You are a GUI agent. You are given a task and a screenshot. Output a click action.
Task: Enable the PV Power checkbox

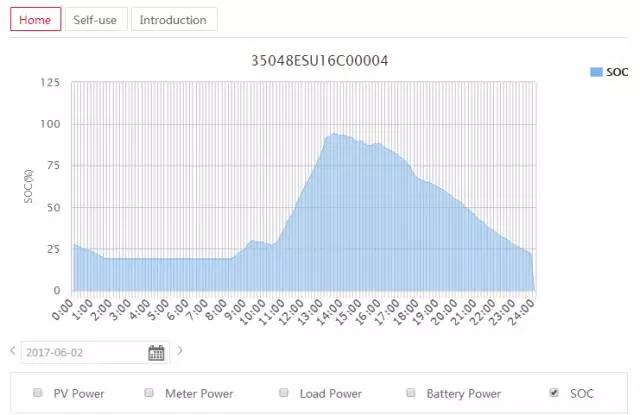[x=38, y=393]
